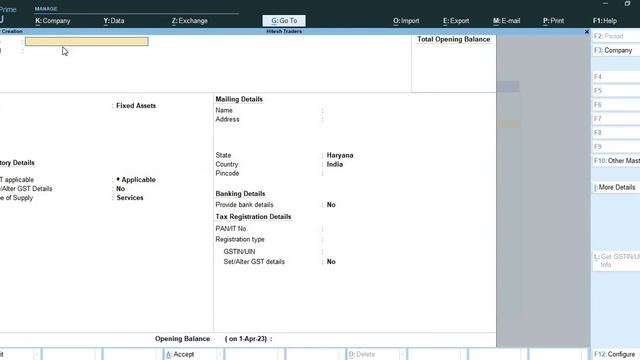Toggle Set/Alter GST Details No on left

click(120, 189)
